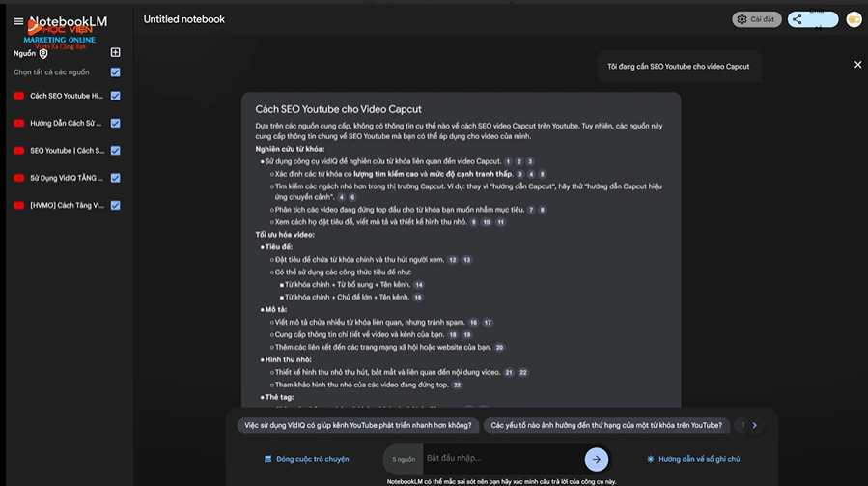Toggle Chọn tất cả các nguồn checkbox

(x=115, y=72)
